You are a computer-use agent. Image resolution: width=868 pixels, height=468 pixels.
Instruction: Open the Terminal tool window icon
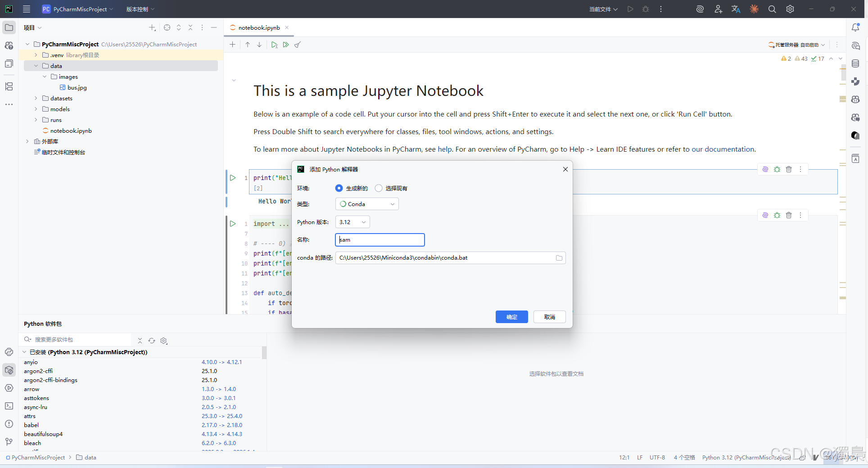tap(9, 406)
